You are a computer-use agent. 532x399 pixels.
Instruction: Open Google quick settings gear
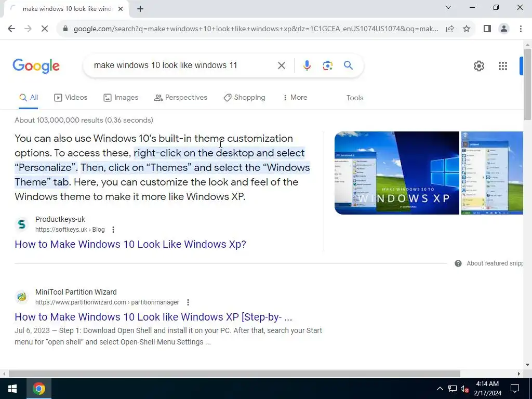pos(478,66)
